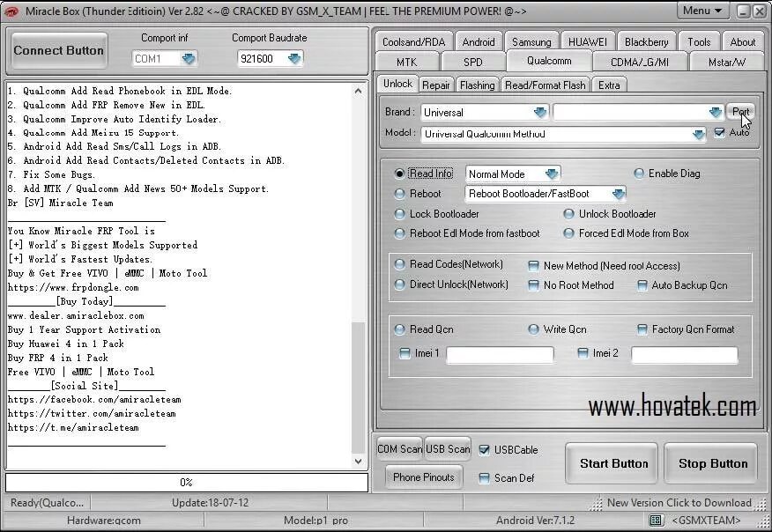Switch to the CDMA/LG/MI tab
Viewport: 772px width, 532px height.
[640, 63]
